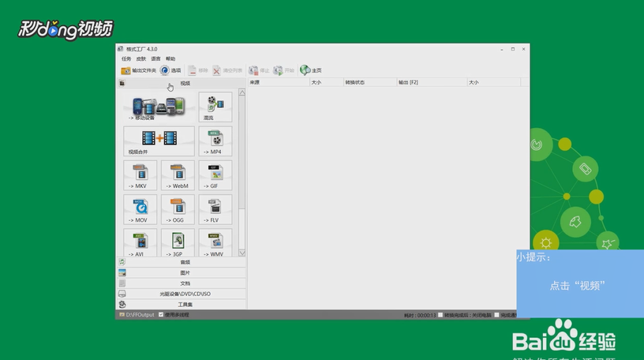
Task: Open the 选项 options gear button
Action: [x=170, y=70]
